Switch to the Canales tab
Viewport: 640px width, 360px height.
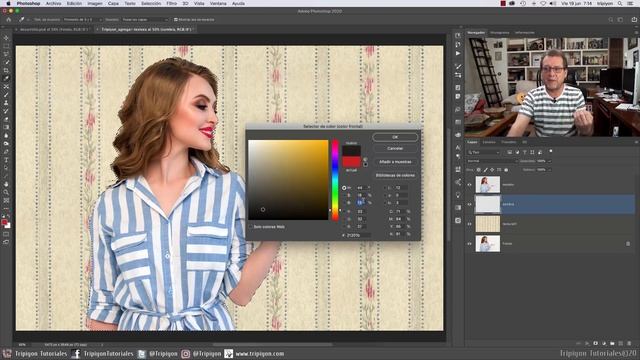(x=489, y=142)
